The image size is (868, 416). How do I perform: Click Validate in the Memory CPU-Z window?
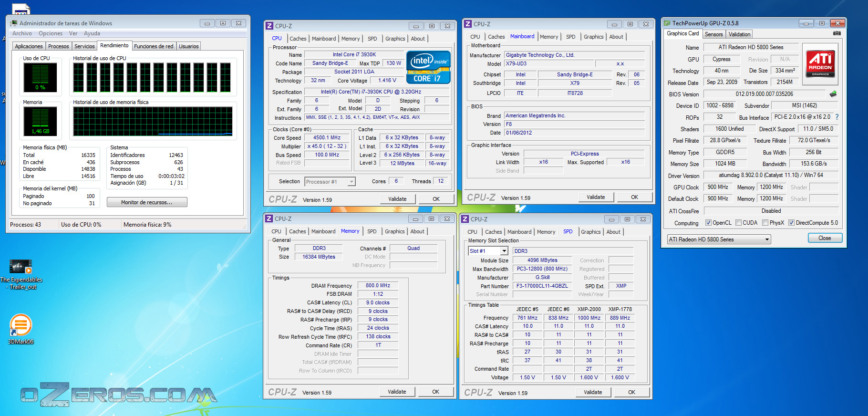coord(397,392)
